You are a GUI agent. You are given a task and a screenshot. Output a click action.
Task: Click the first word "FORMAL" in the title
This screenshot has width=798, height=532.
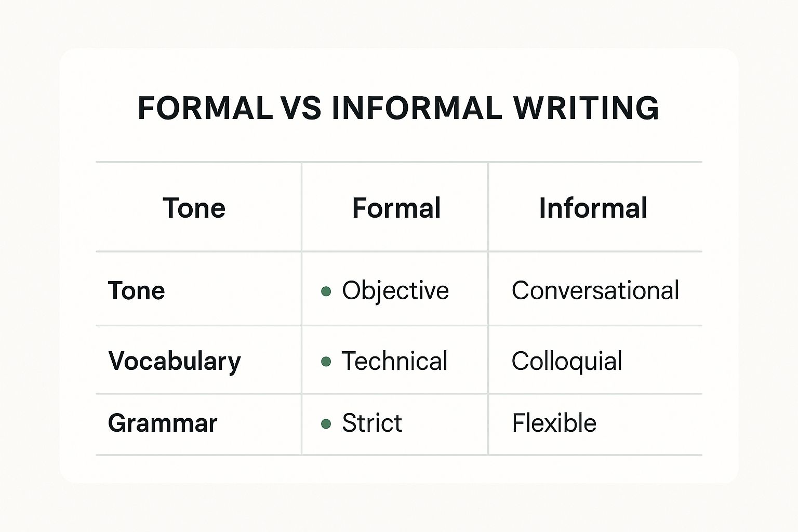205,109
